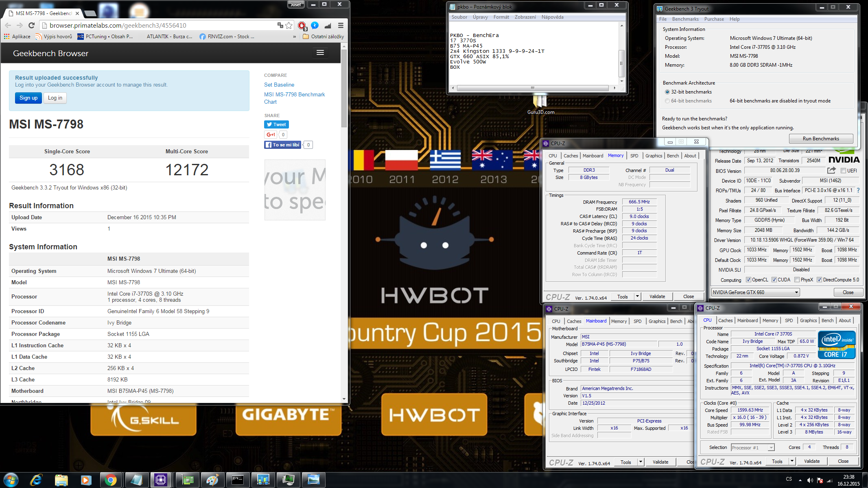This screenshot has width=868, height=488.
Task: Click Validate in CPU-Z Memory window
Action: pyautogui.click(x=657, y=296)
